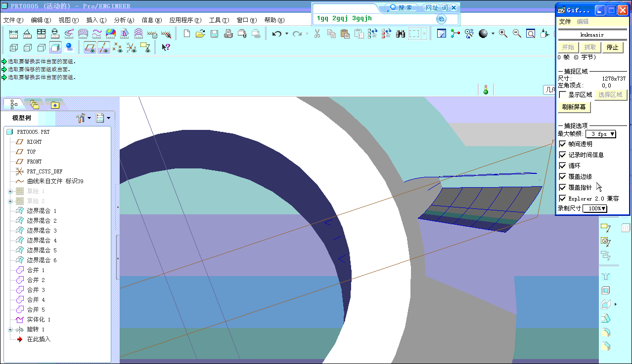Toggle the 记录时间信息 checkbox
Screen dimensions: 632x364
(562, 155)
